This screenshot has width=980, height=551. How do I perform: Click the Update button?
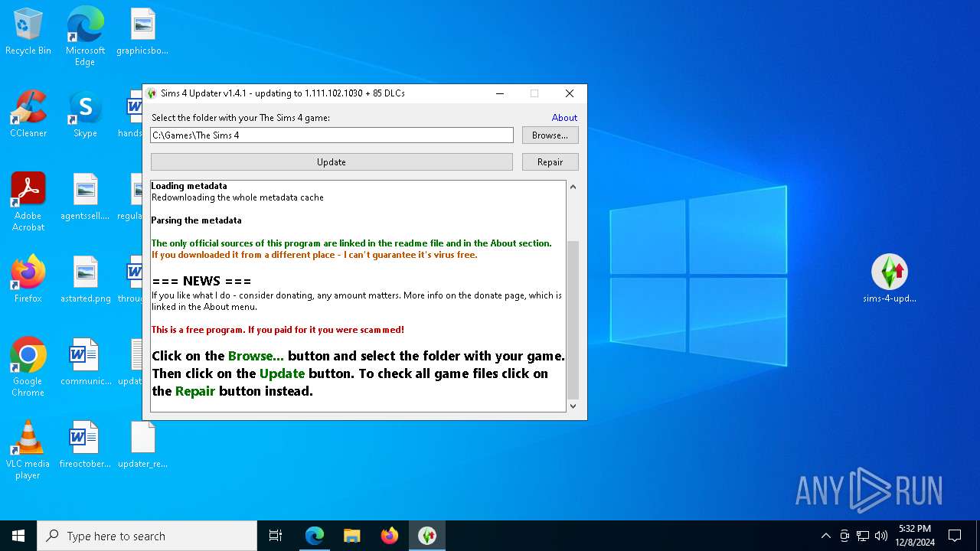332,162
